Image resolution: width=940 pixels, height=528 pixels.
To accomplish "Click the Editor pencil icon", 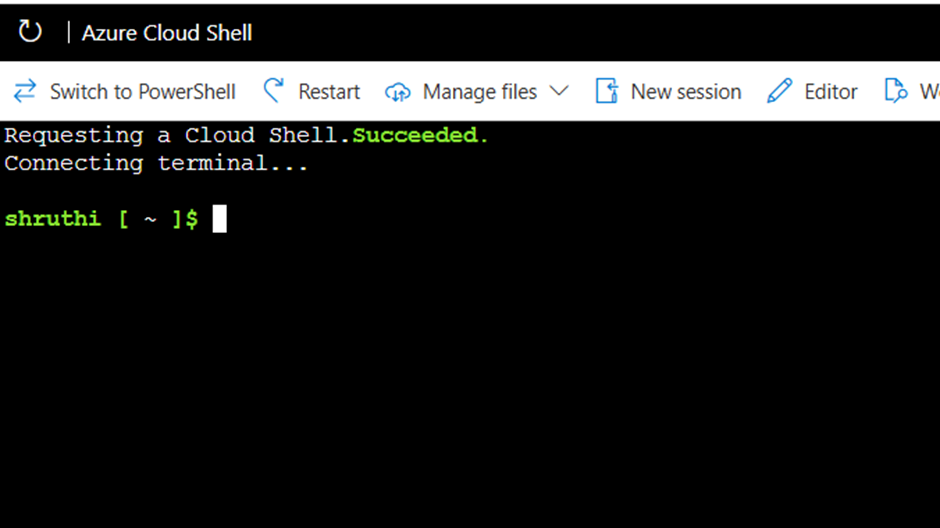I will pyautogui.click(x=779, y=91).
